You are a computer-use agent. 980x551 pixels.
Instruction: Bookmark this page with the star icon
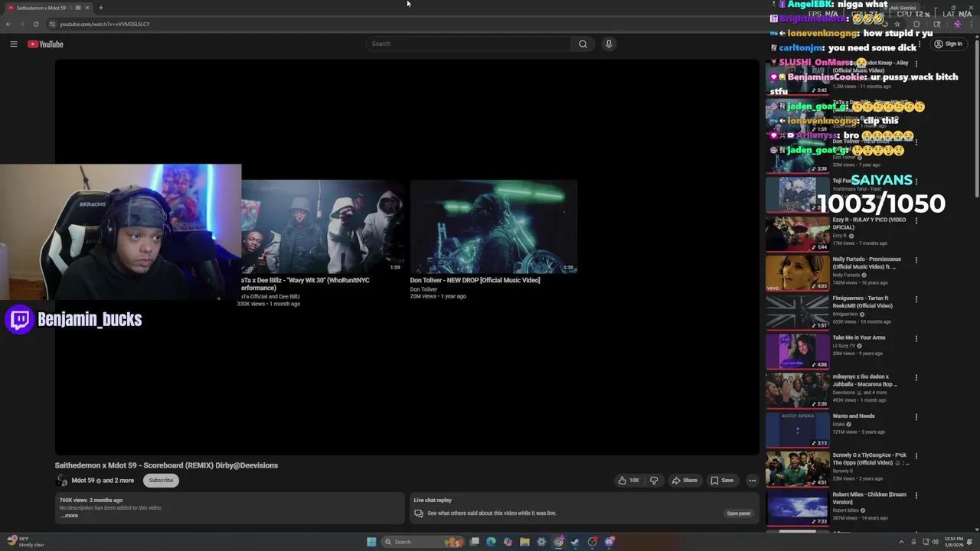(897, 24)
